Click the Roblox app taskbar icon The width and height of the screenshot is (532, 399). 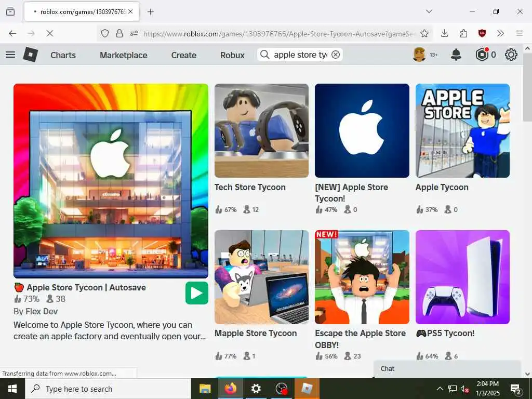click(x=307, y=389)
